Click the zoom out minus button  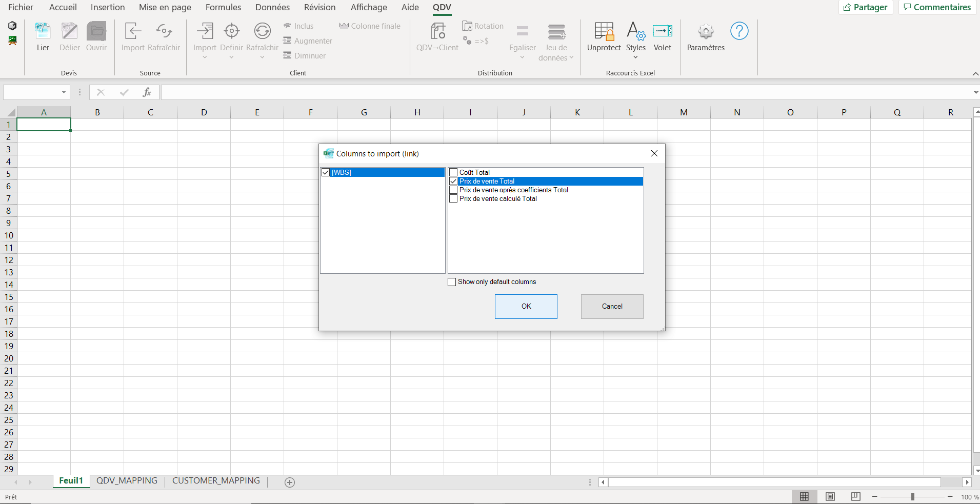(x=875, y=497)
